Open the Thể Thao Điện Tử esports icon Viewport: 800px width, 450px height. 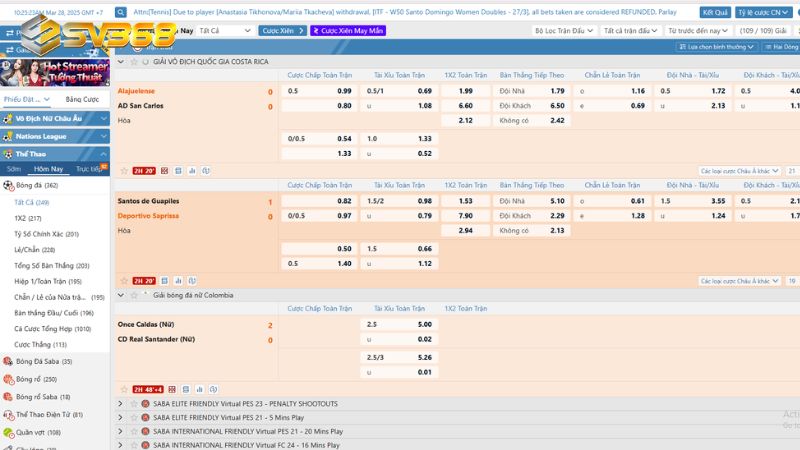coord(9,415)
